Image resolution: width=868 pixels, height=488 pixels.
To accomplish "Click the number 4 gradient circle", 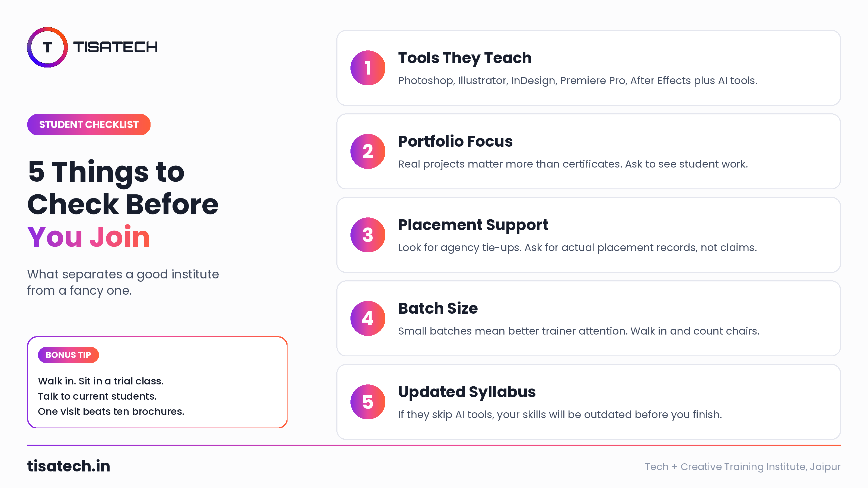I will click(368, 318).
